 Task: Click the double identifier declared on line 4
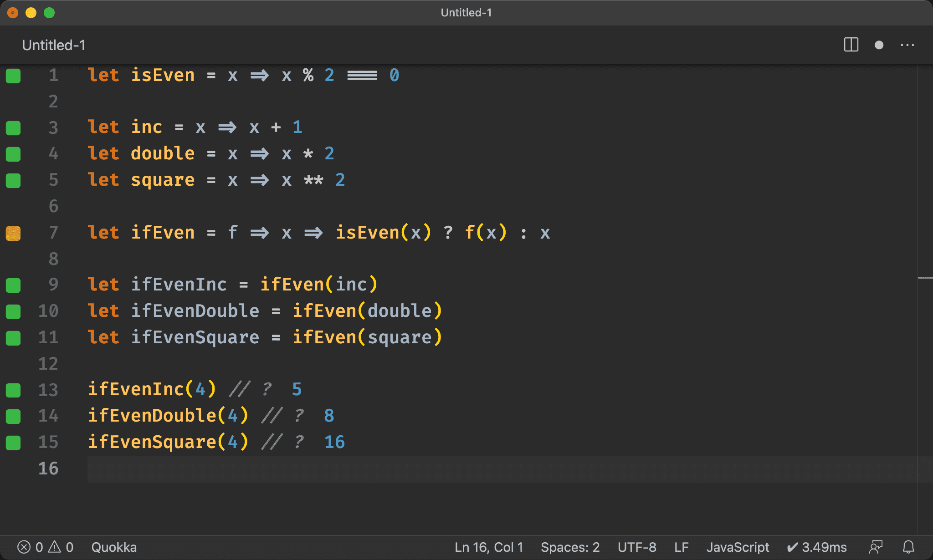tap(163, 153)
